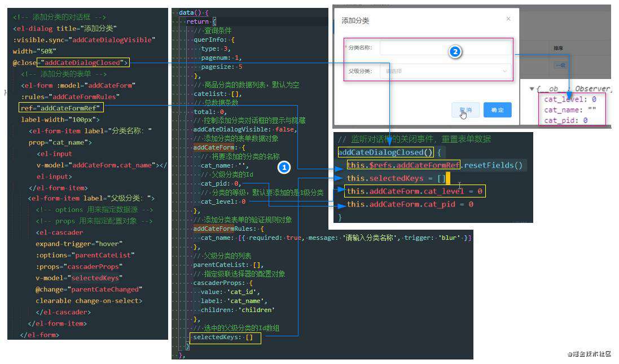619x364 pixels.
Task: Click the ':visible.sync="addCateDialogVisible"' line
Action: pos(84,40)
